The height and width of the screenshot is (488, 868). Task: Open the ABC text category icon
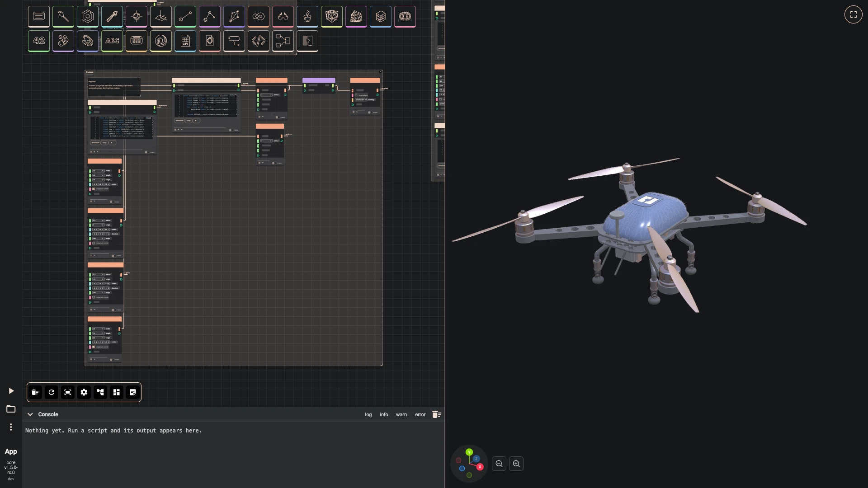tap(112, 41)
